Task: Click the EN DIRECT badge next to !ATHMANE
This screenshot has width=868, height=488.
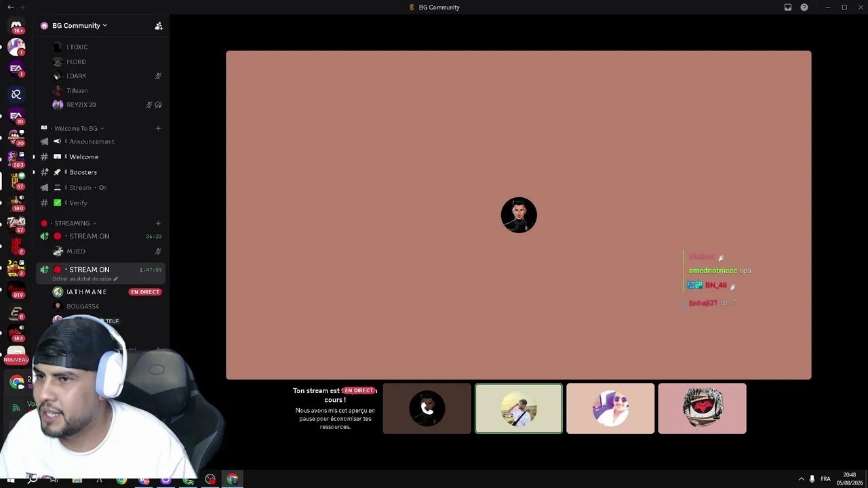Action: tap(145, 292)
